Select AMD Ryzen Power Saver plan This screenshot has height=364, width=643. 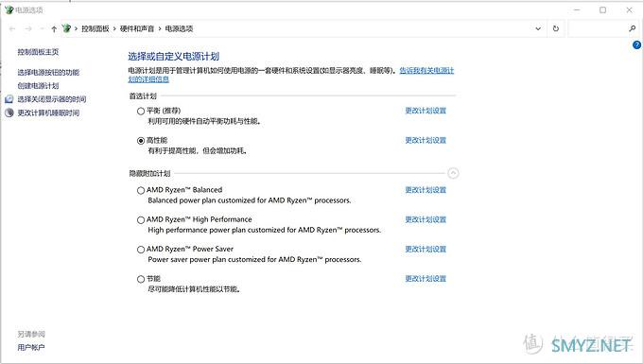141,250
